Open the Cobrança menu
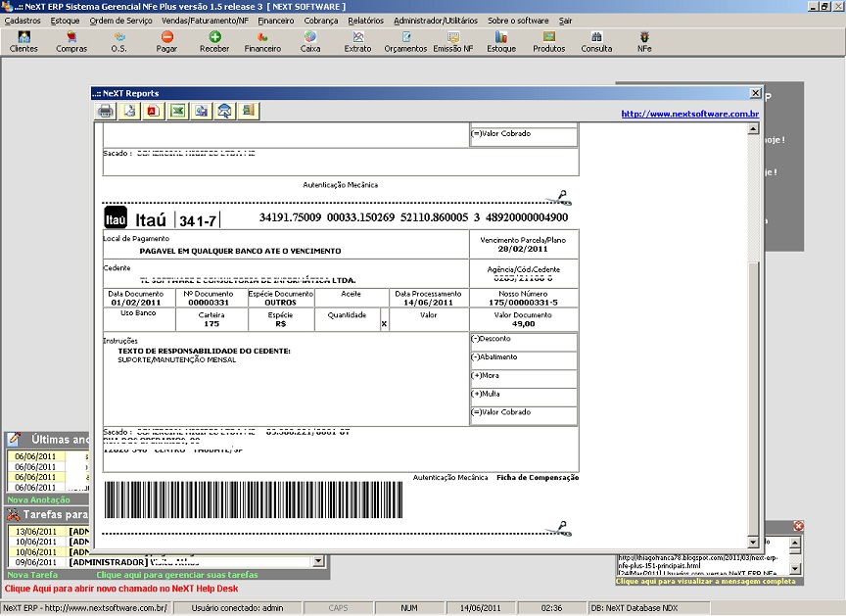Image resolution: width=846 pixels, height=616 pixels. click(321, 21)
